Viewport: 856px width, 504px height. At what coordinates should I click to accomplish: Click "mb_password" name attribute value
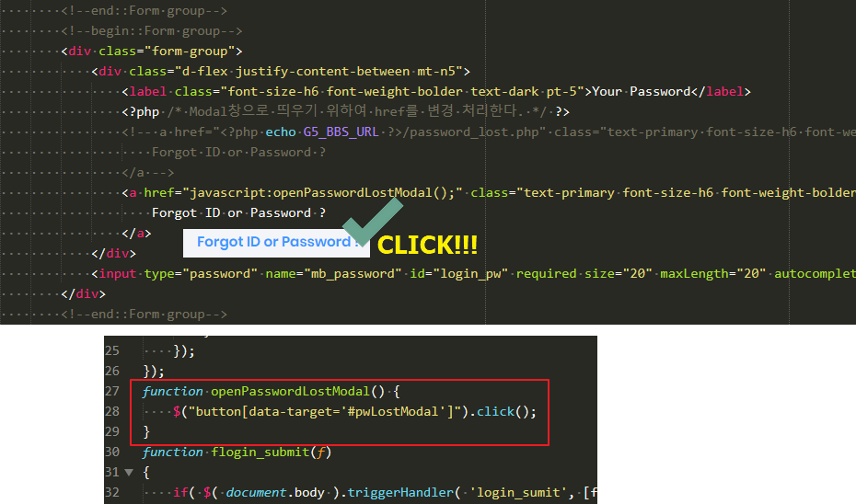click(x=353, y=274)
